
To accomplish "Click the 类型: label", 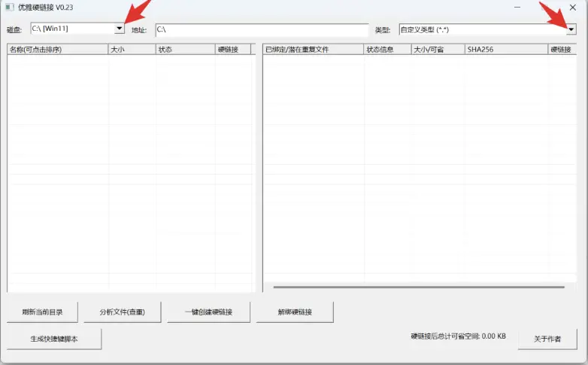I will point(383,29).
